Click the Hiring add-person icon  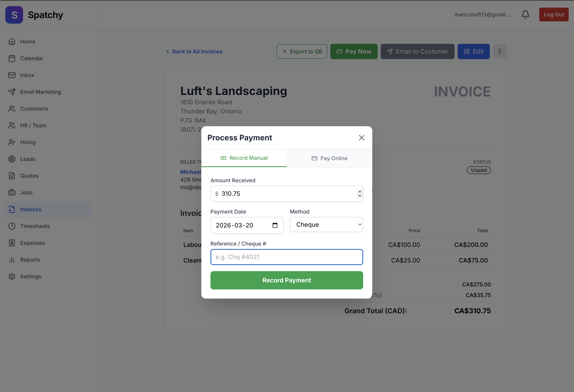(x=12, y=142)
